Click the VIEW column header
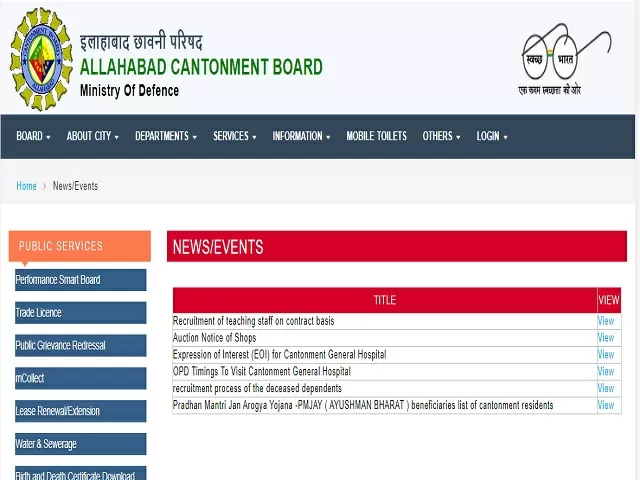The width and height of the screenshot is (640, 480). [609, 300]
